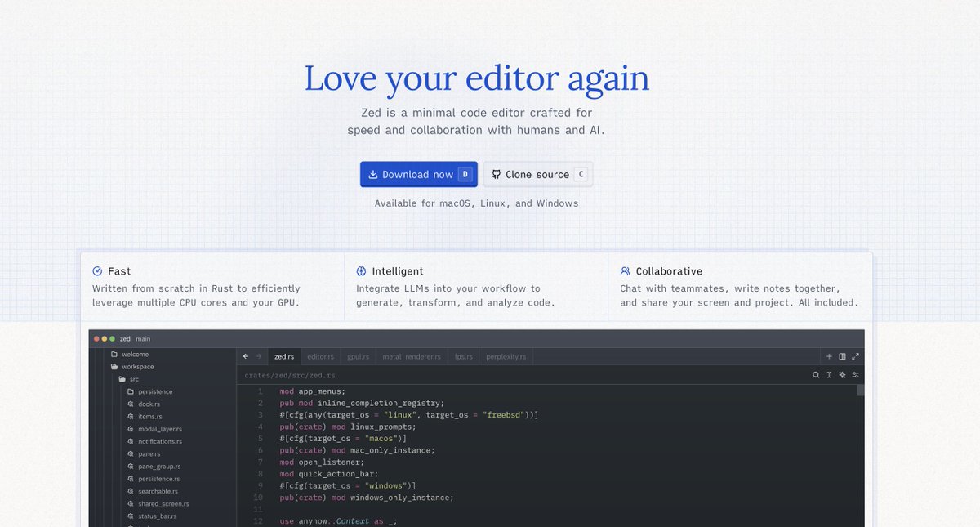980x527 pixels.
Task: Click the "mod app_menus;" code line
Action: (313, 391)
